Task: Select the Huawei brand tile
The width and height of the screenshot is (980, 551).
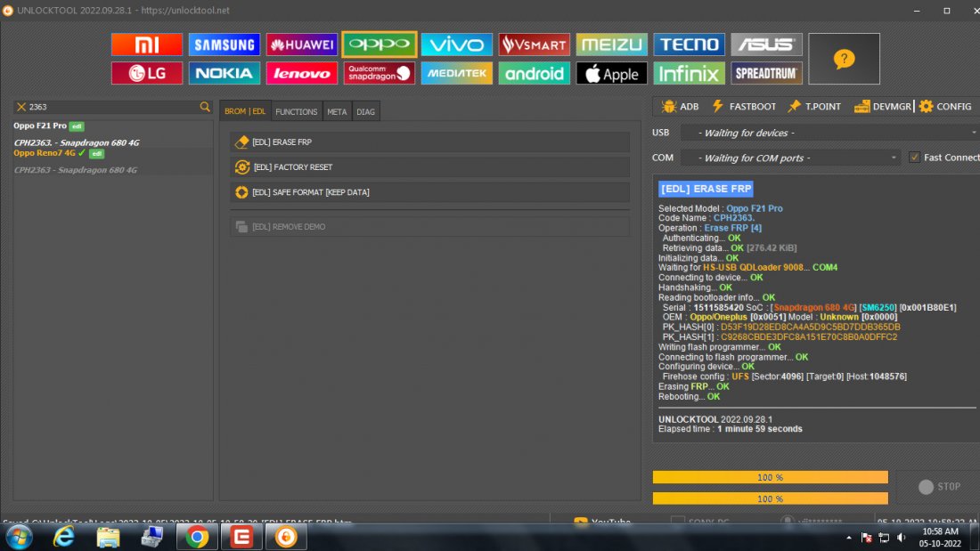Action: 302,45
